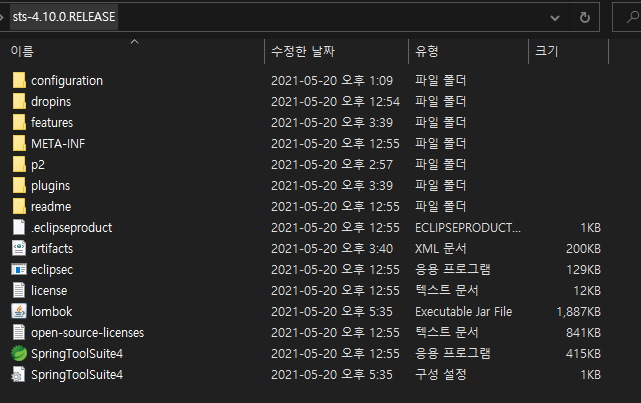Screen dimensions: 641x403
Task: Click the plugins folder icon
Action: 19,186
